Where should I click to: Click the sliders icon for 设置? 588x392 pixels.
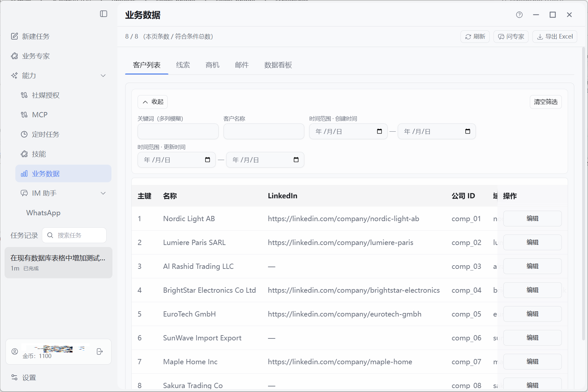click(x=14, y=377)
